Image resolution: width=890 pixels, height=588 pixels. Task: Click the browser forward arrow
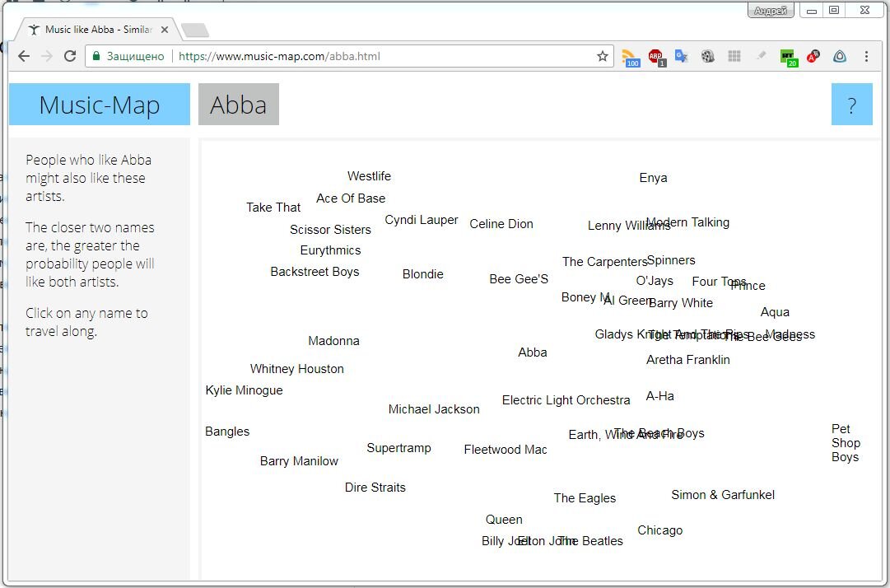[47, 56]
